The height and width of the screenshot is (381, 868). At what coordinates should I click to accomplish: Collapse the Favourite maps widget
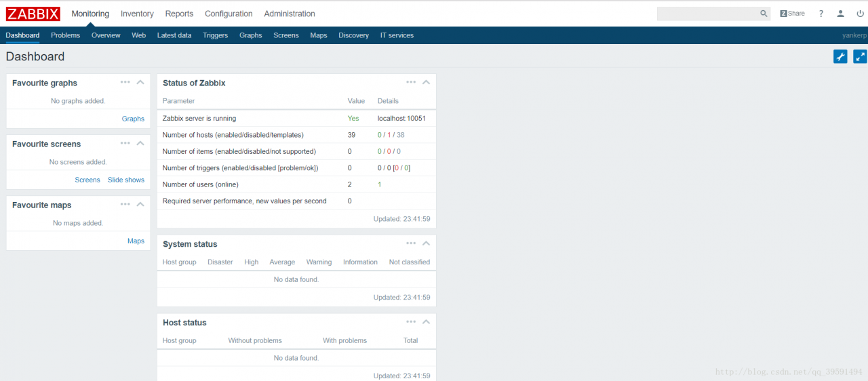pyautogui.click(x=140, y=204)
